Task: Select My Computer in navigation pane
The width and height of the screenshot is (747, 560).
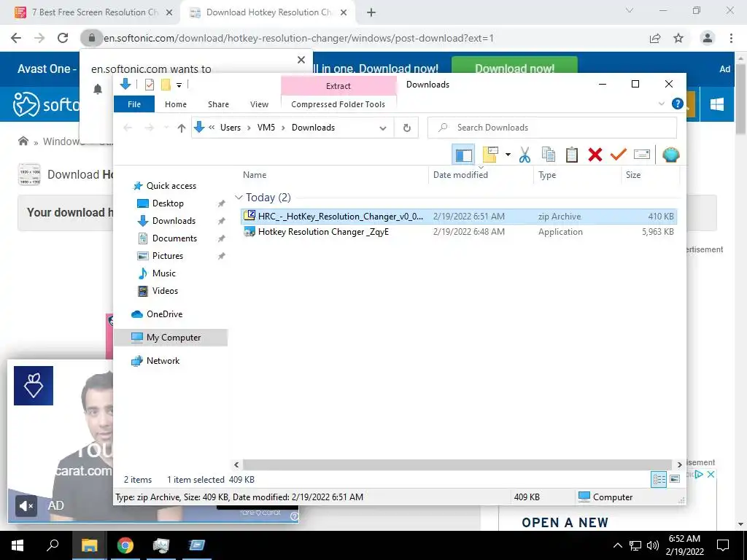Action: coord(173,338)
